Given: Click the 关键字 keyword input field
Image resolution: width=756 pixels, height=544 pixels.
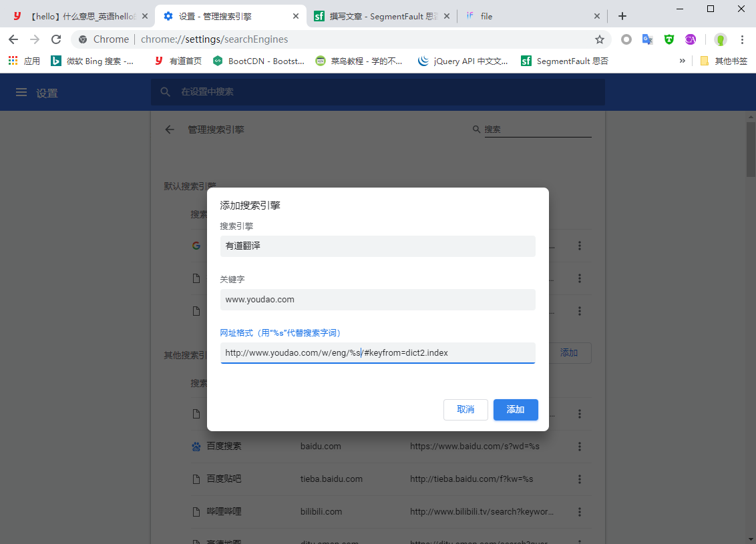Looking at the screenshot, I should (x=377, y=300).
